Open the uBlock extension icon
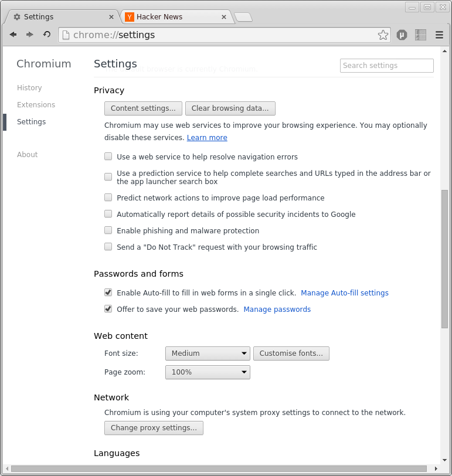Viewport: 452px width, 476px height. [x=402, y=35]
